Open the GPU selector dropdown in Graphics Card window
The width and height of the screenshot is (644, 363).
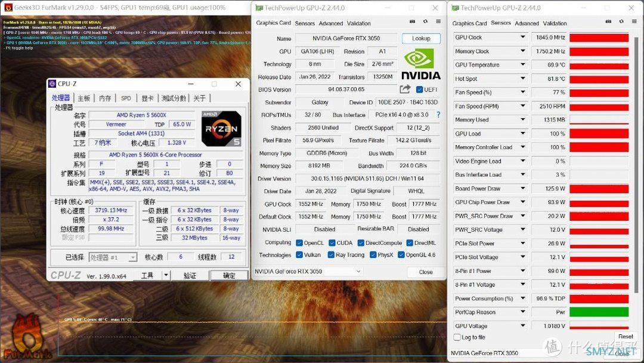(358, 271)
